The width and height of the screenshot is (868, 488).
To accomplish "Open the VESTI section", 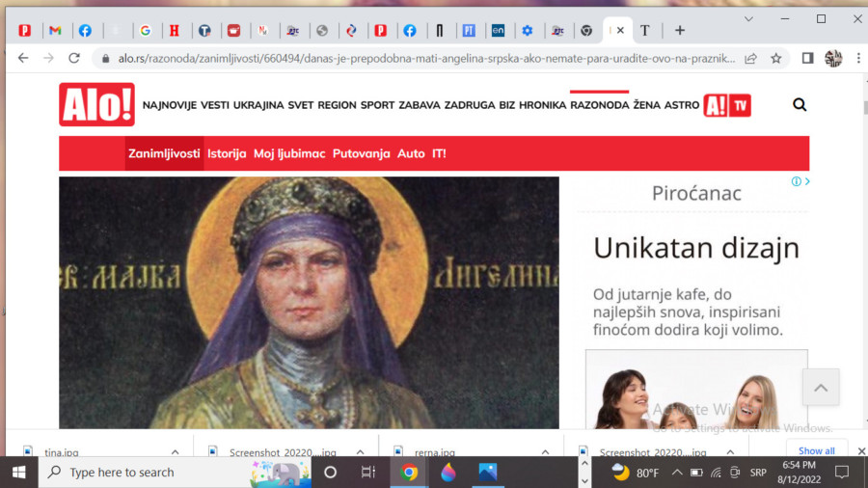I will [215, 105].
